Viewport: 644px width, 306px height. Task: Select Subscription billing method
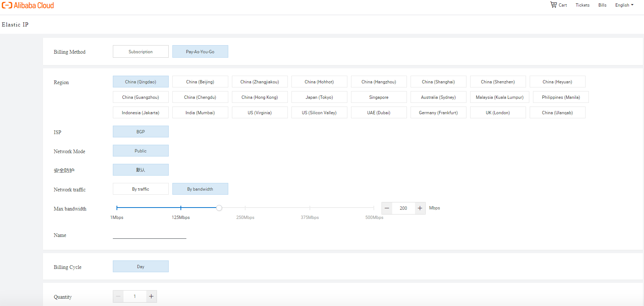click(141, 51)
